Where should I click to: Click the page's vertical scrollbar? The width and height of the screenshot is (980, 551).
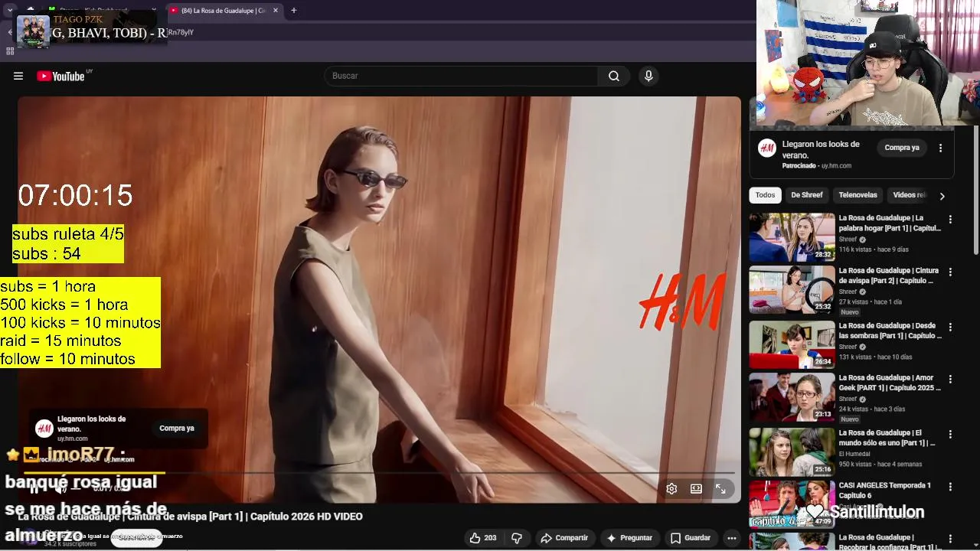pos(976,191)
